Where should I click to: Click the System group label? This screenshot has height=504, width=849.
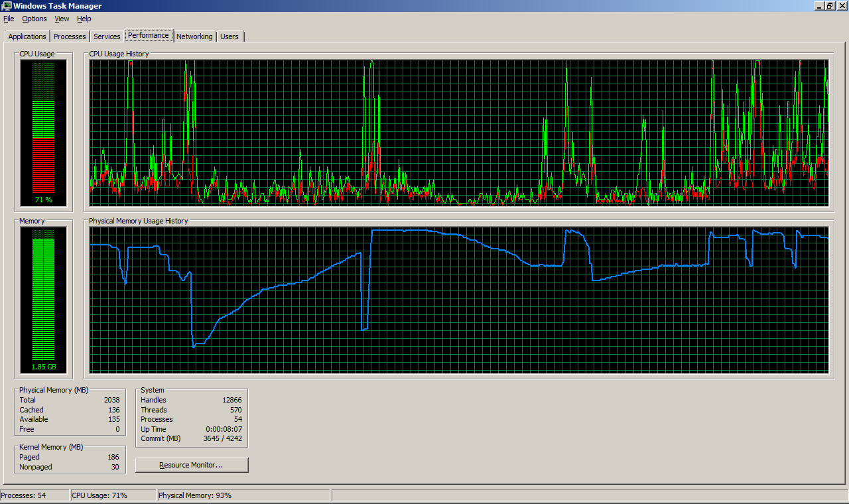[x=153, y=390]
